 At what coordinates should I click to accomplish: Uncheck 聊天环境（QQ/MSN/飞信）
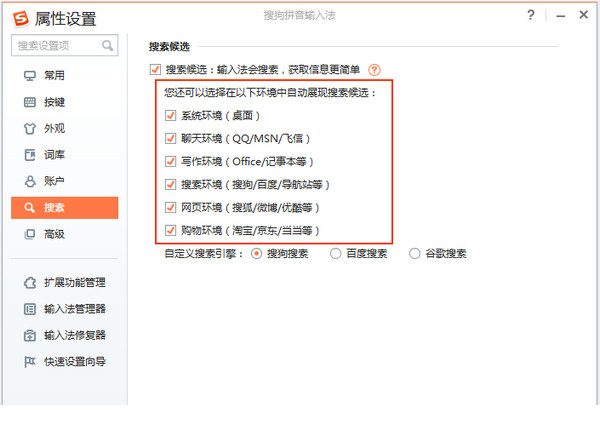tap(170, 139)
